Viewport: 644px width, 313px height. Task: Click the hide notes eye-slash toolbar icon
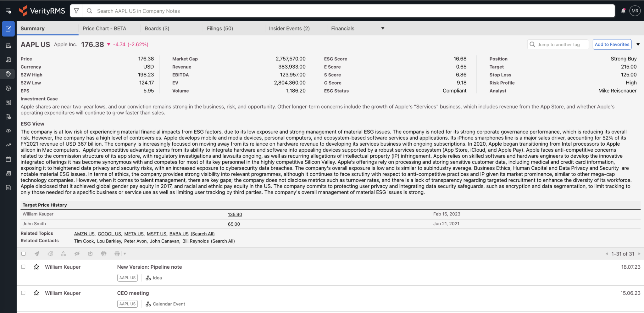[x=77, y=254]
